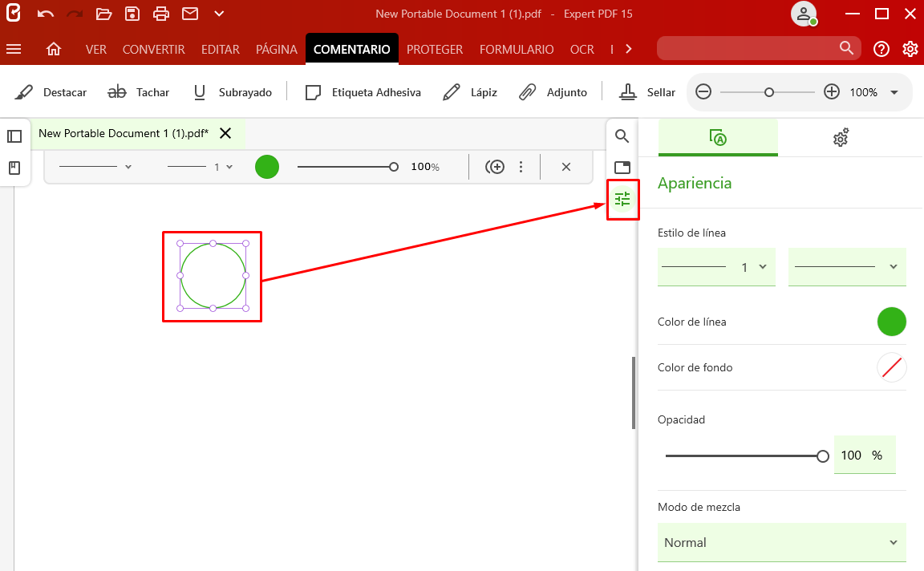Close the floating annotation toolbar
The width and height of the screenshot is (924, 571).
tap(566, 167)
